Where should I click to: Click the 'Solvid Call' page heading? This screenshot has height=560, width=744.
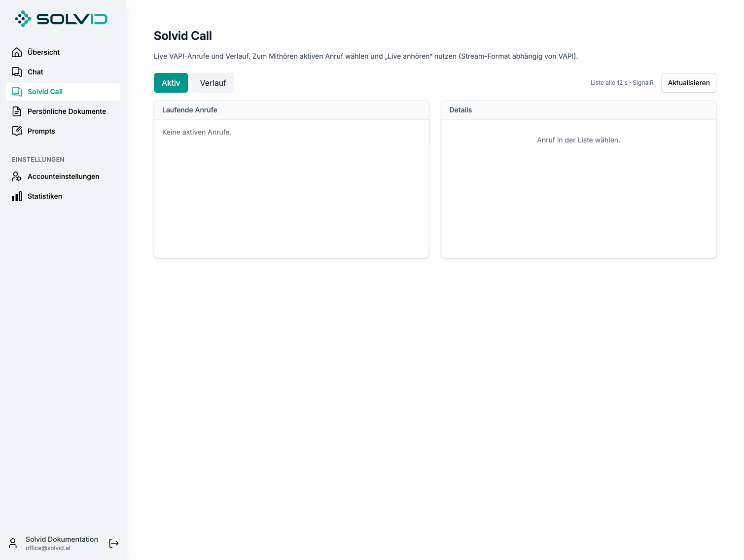tap(183, 36)
